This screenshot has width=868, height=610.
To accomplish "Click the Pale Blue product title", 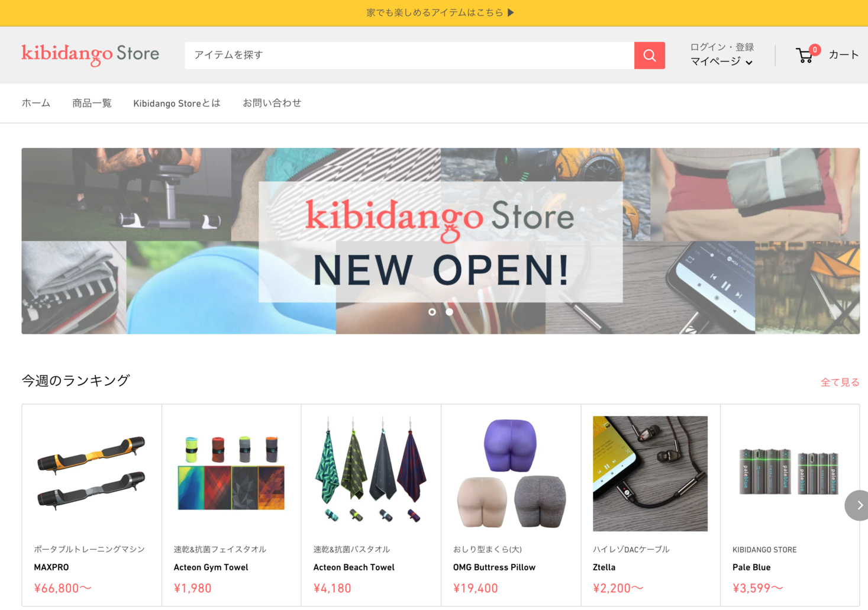I will click(x=751, y=567).
